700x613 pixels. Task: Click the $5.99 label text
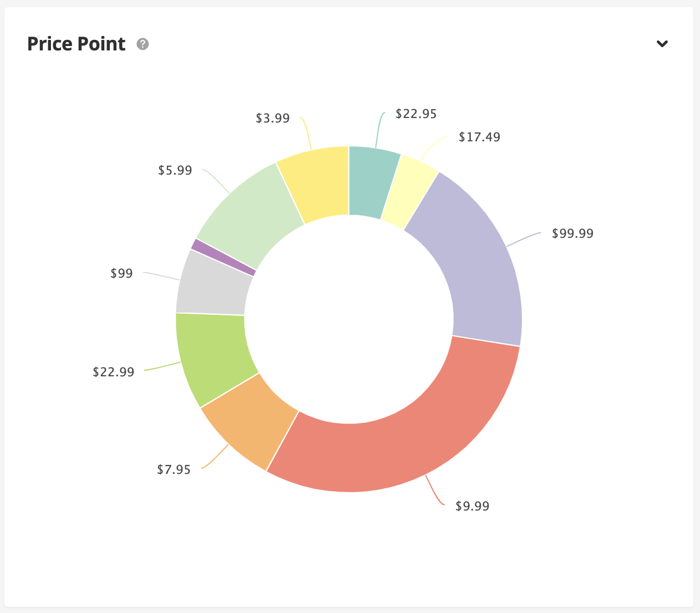[x=175, y=170]
